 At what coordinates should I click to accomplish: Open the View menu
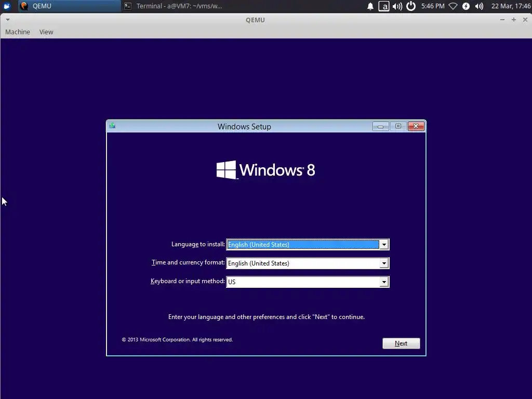click(46, 32)
